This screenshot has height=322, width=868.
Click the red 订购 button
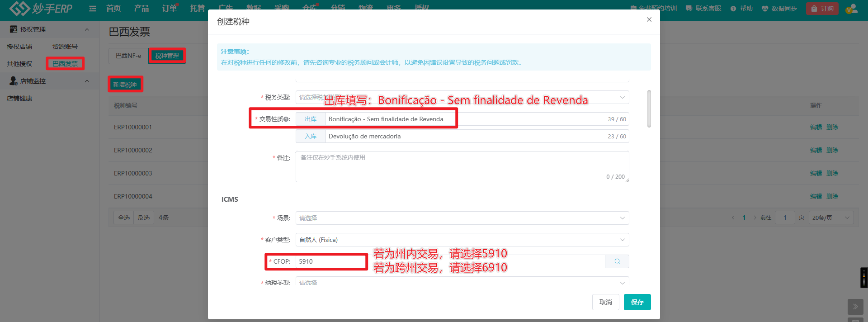[822, 9]
